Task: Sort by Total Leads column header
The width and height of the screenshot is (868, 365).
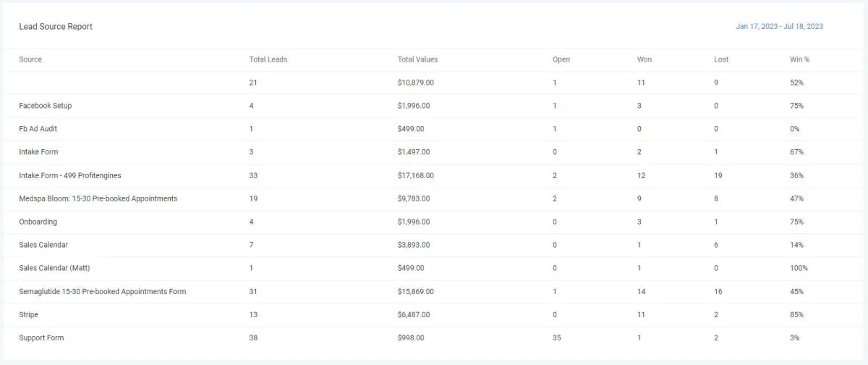Action: tap(268, 59)
